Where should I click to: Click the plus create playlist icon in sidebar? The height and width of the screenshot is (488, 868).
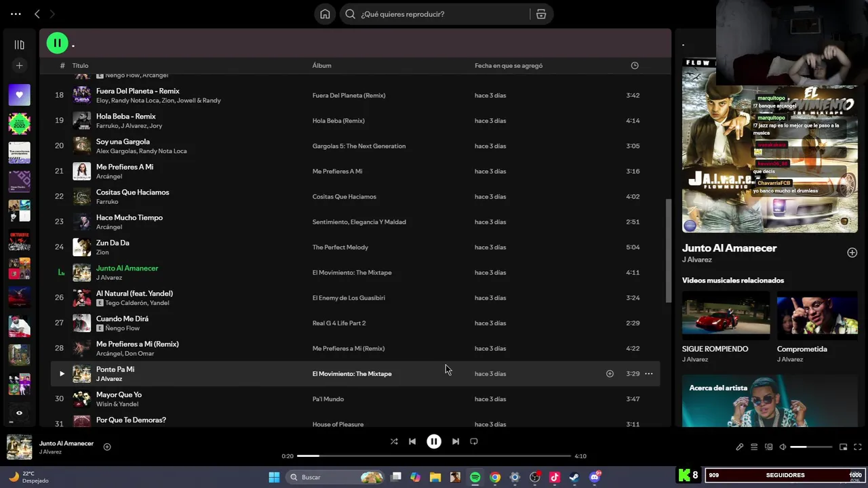point(19,66)
